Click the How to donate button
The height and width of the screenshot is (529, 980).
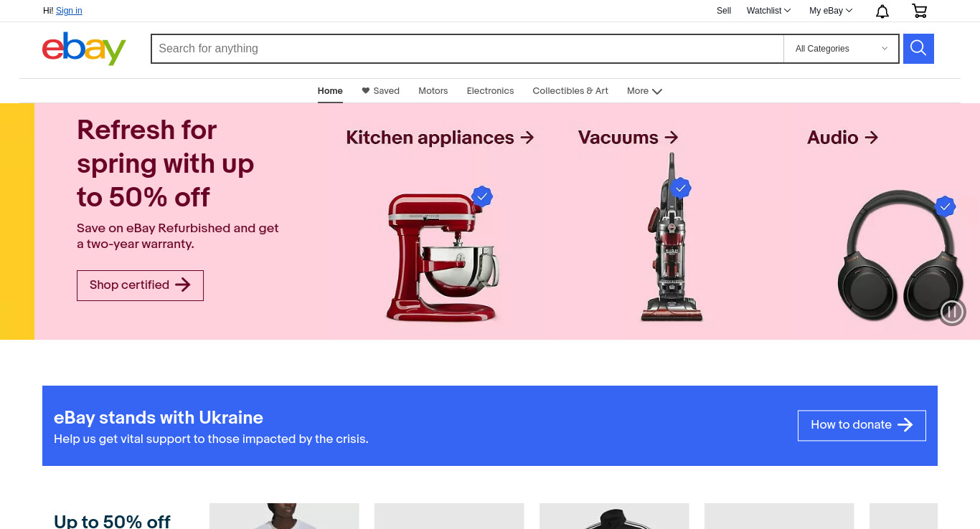coord(862,425)
